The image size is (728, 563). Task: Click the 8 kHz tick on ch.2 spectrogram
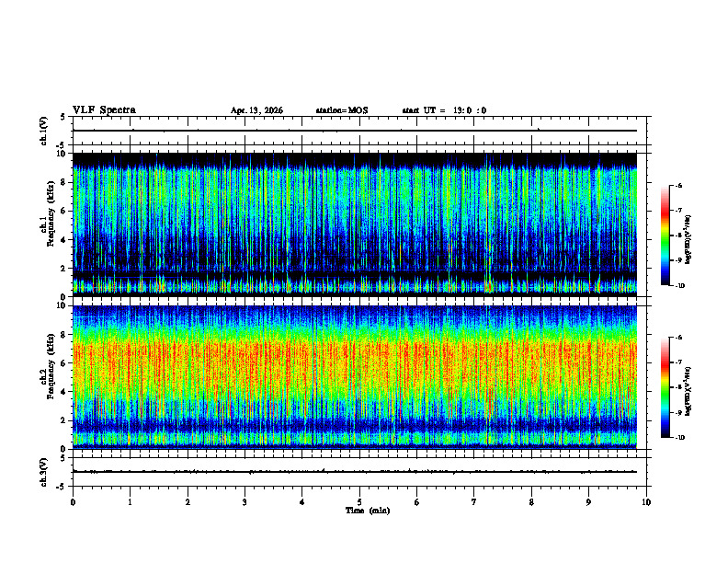[x=64, y=335]
